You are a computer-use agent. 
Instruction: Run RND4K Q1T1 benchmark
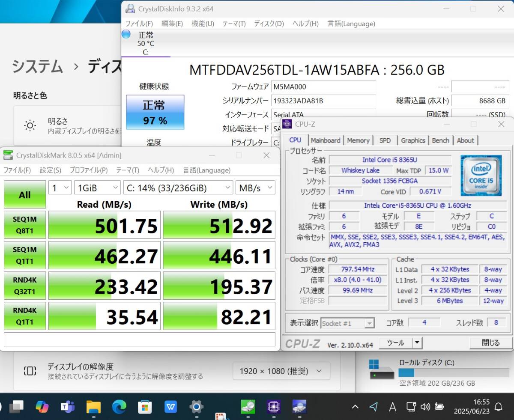(25, 316)
